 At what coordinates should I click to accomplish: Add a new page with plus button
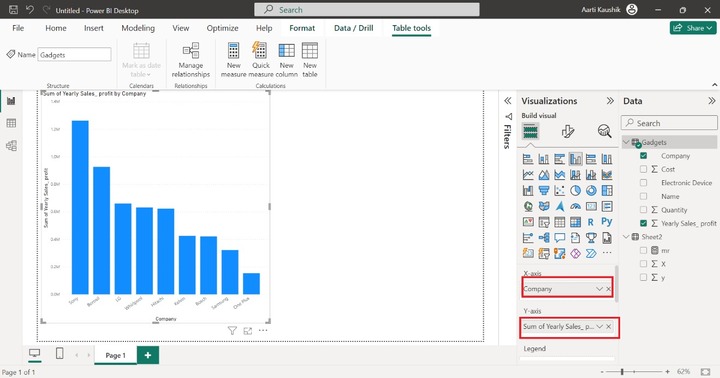click(147, 355)
